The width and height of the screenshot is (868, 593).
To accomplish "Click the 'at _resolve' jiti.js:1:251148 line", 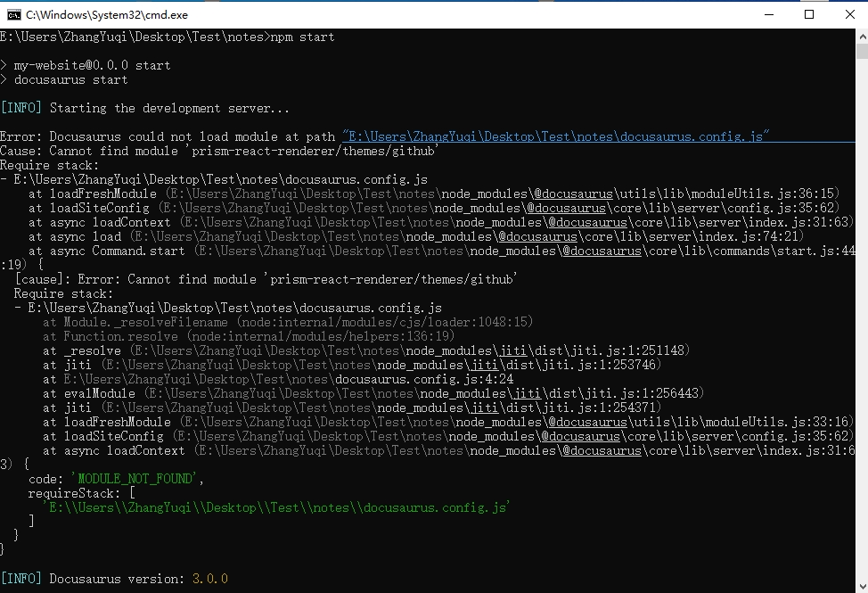I will click(x=366, y=350).
